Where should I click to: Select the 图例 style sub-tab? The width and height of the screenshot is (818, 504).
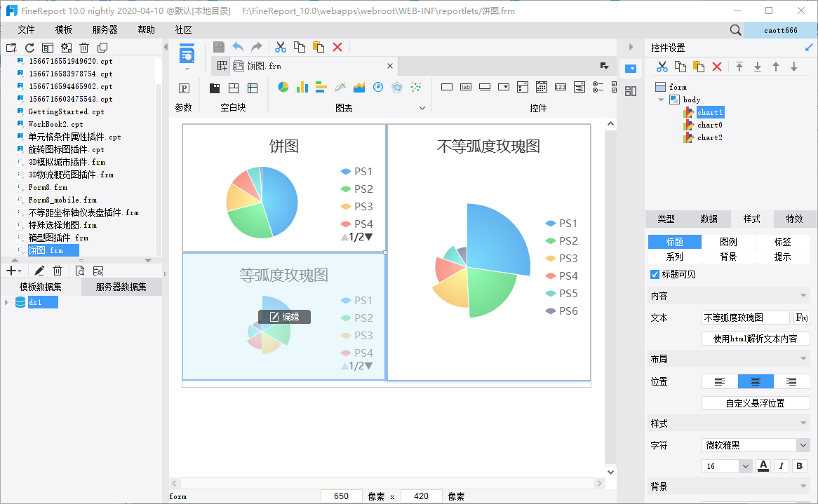coord(728,242)
